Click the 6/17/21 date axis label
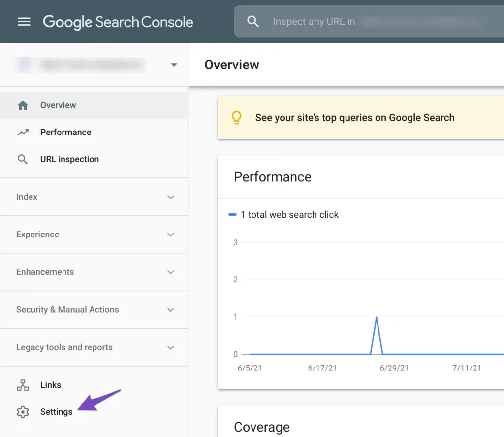The width and height of the screenshot is (504, 437). [322, 368]
